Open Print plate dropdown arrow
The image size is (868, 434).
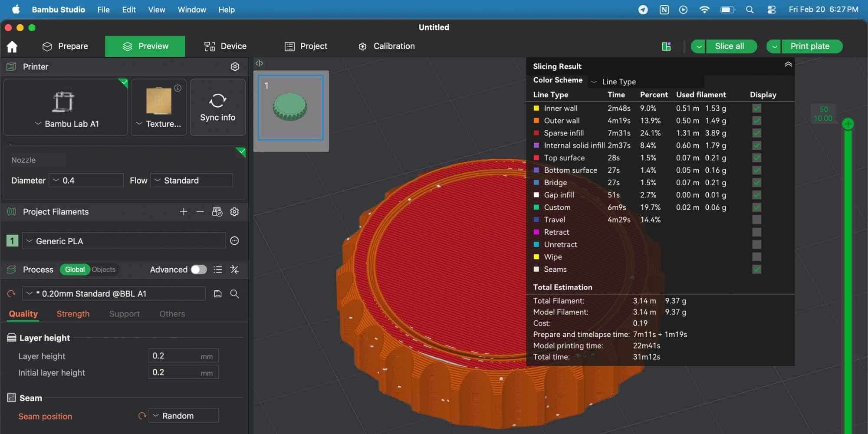point(774,46)
